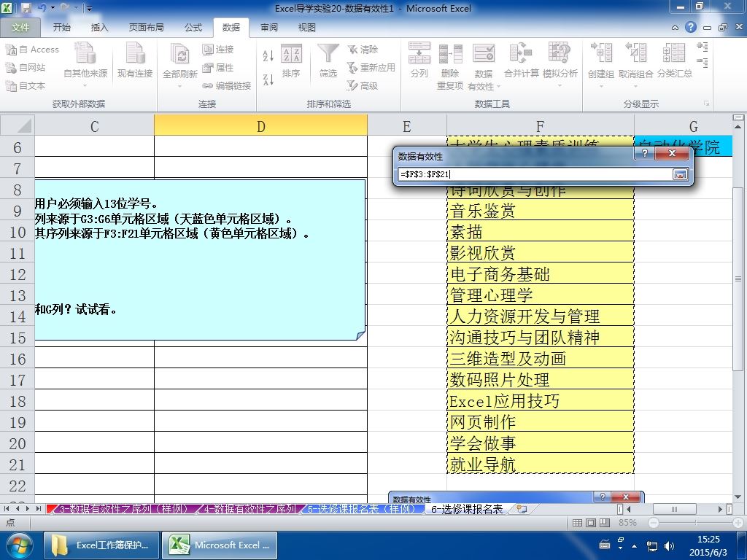Switch to sheet 4-数据有效性之序列

249,509
